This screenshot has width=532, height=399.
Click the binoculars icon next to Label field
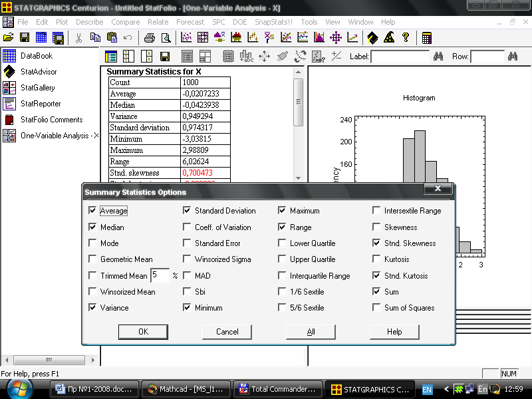tap(438, 57)
